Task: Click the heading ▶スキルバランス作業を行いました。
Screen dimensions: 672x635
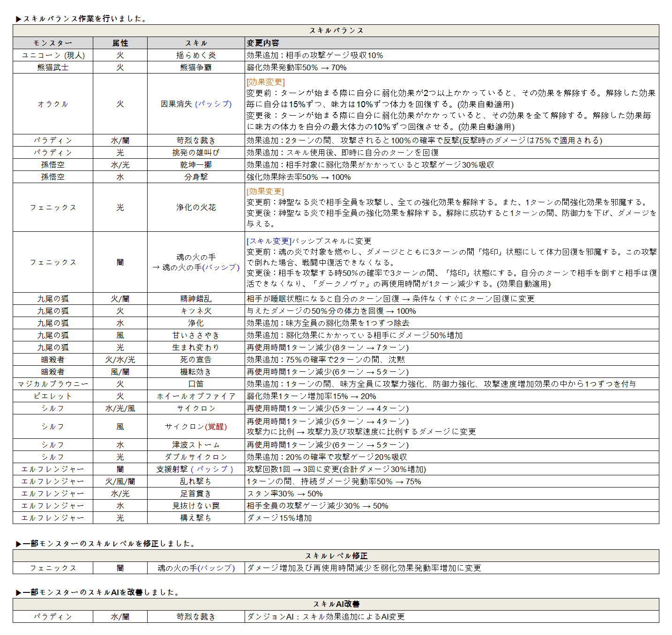Action: pos(82,19)
